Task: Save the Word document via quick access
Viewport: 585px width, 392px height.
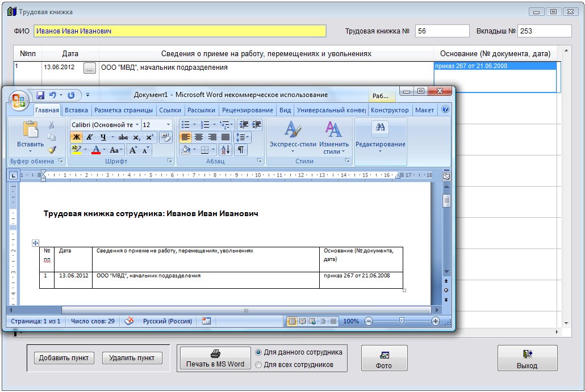Action: 40,95
